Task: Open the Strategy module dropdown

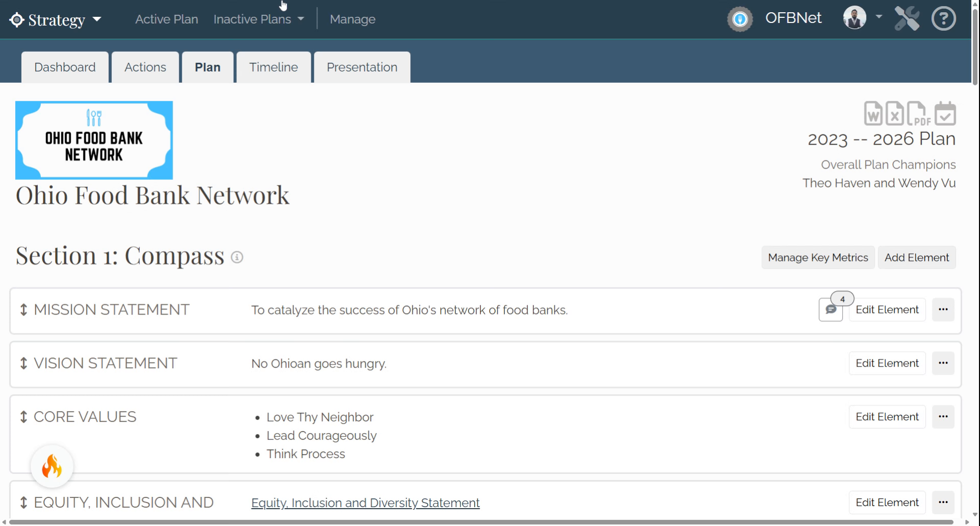Action: 55,20
